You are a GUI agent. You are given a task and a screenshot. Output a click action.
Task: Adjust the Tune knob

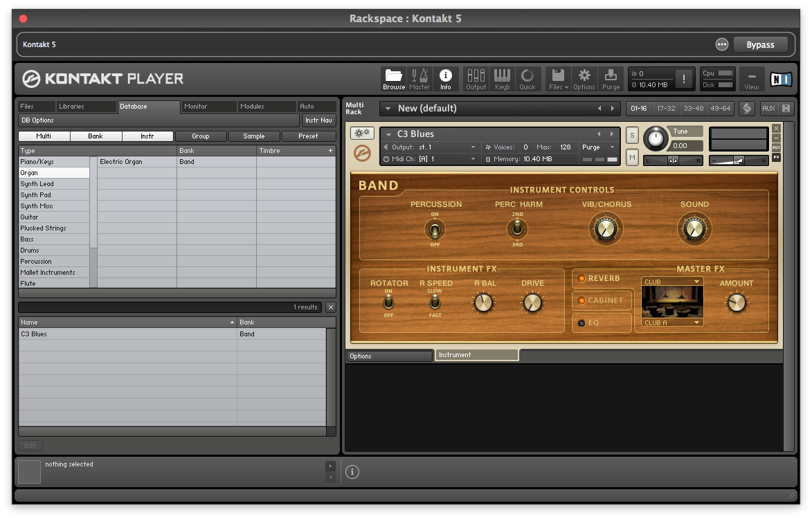656,138
